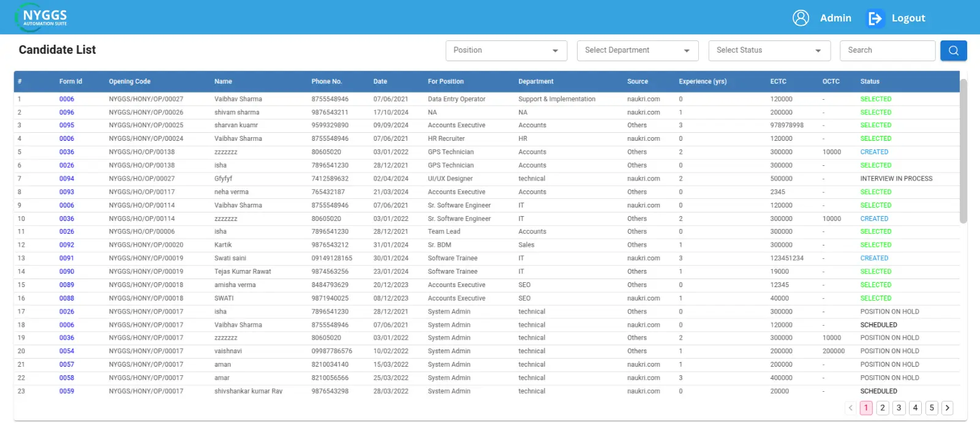This screenshot has width=980, height=423.
Task: Click the OCTC column header
Action: tap(831, 81)
